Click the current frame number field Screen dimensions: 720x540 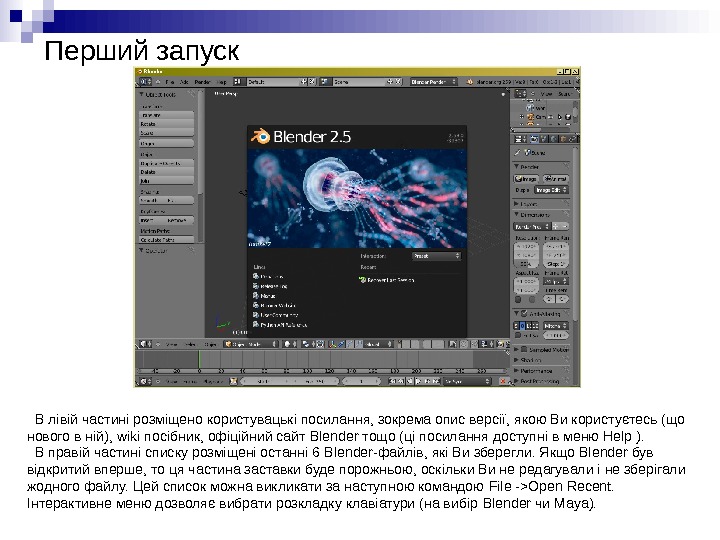[x=362, y=381]
